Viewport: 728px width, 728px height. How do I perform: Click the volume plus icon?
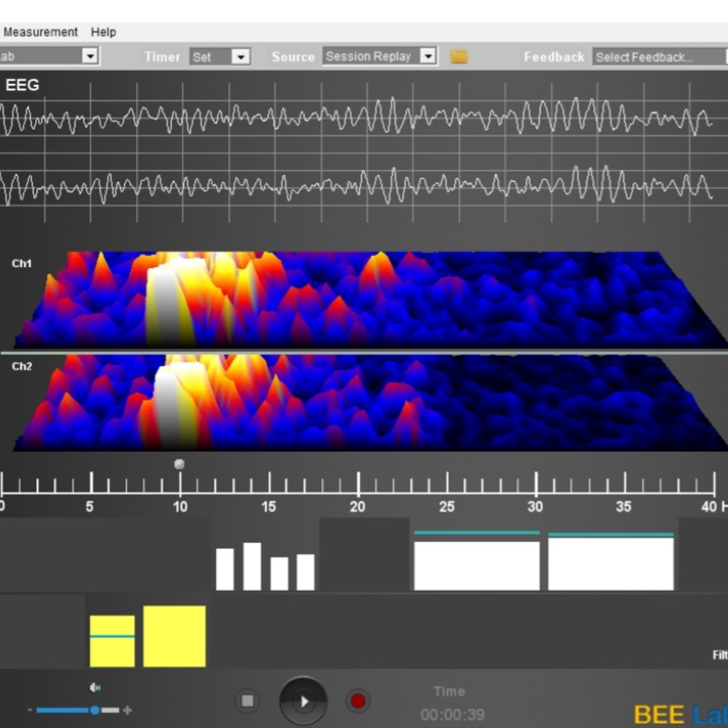pos(127,710)
